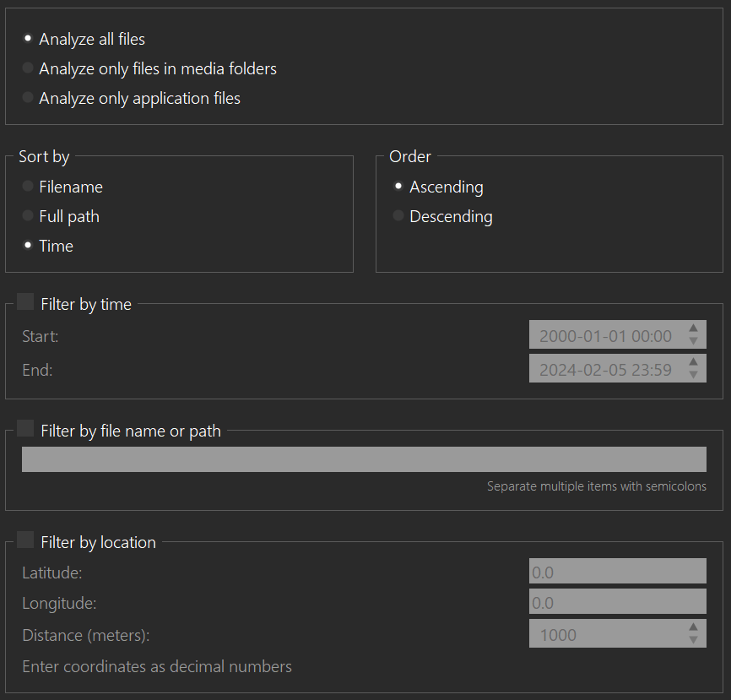Click the Latitude input field
Image resolution: width=731 pixels, height=700 pixels.
point(617,572)
